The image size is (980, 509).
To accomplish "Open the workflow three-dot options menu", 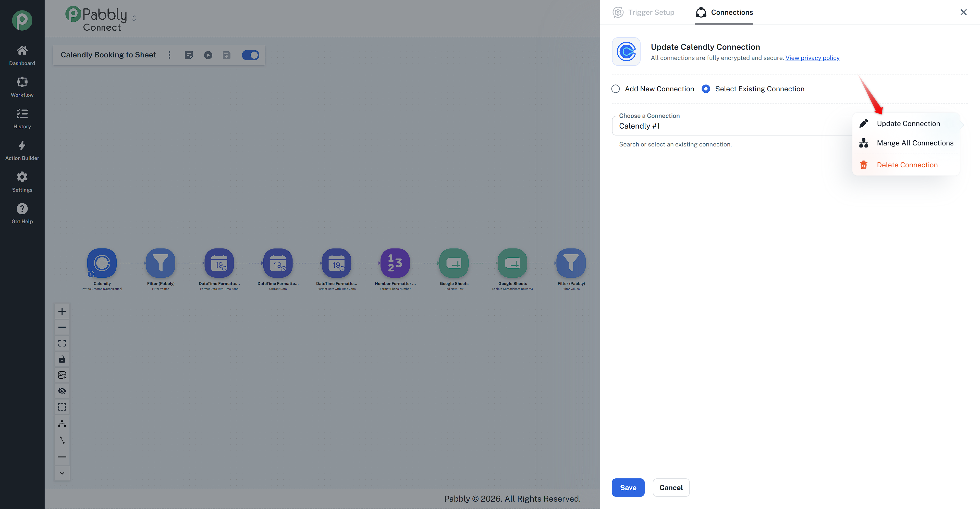I will 169,55.
